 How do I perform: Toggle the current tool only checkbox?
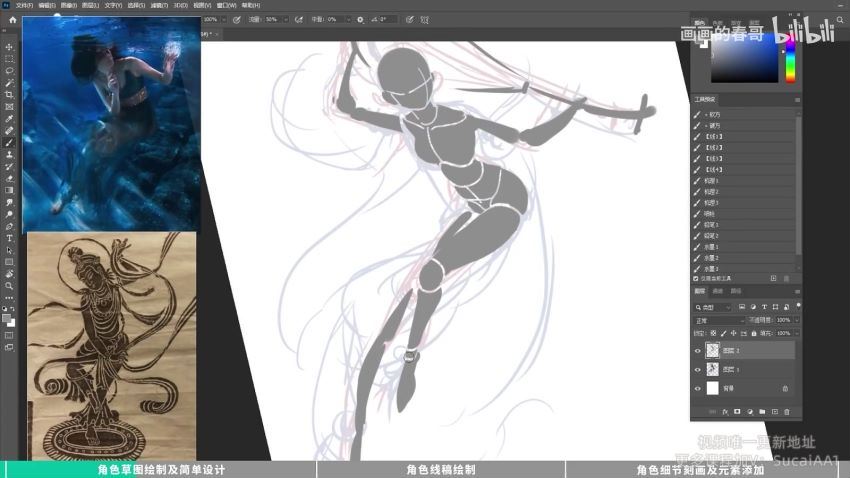click(x=697, y=278)
